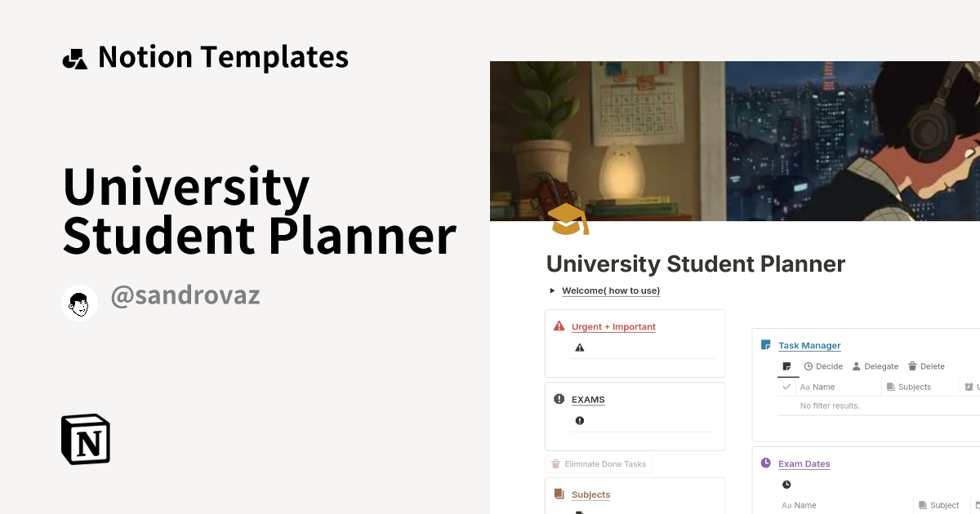Viewport: 980px width, 514px height.
Task: Click the graduation cap page icon
Action: [568, 219]
